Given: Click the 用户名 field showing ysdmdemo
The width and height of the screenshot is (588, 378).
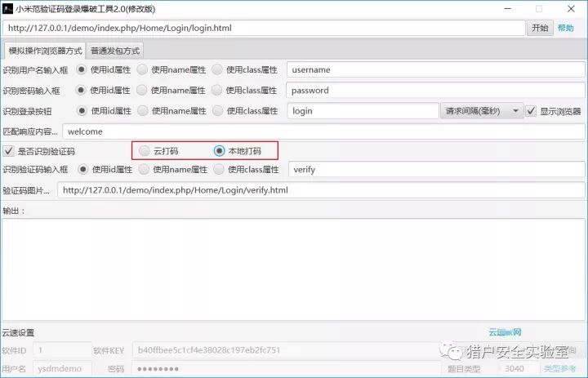Looking at the screenshot, I should tap(62, 369).
